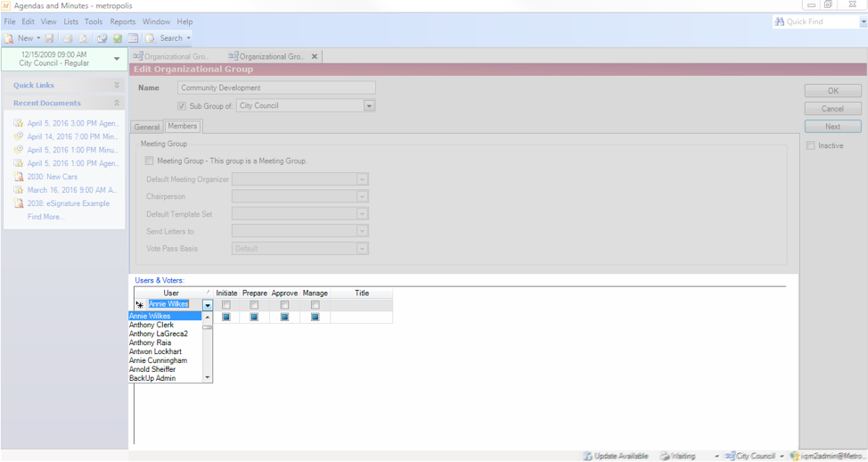Click the clipboard checkmark icon in toolbar

tap(118, 38)
